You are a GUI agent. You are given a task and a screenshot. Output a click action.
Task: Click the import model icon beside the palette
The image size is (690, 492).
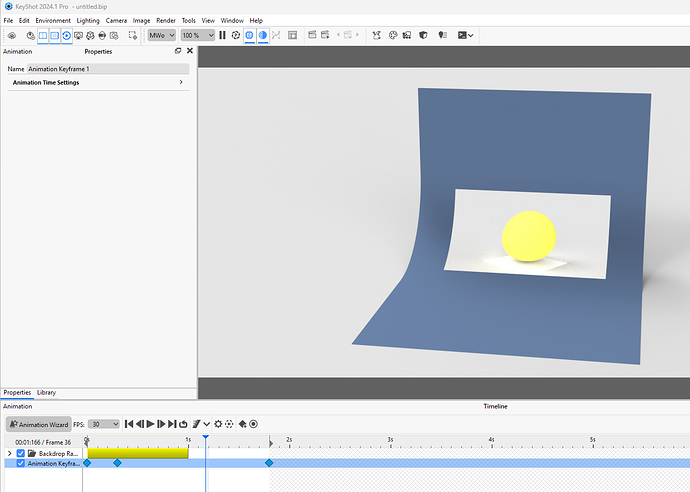coord(407,35)
